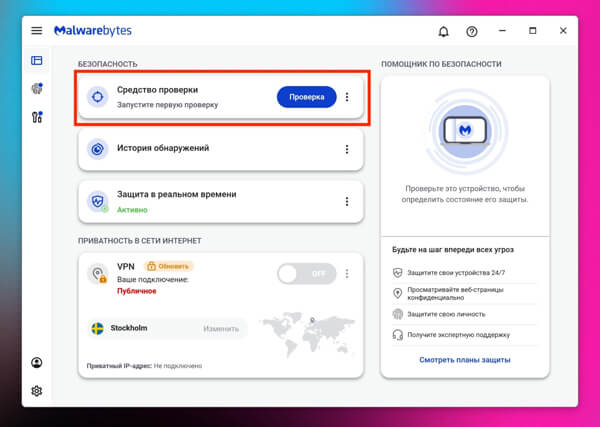600x427 pixels.
Task: Toggle the VPN OFF switch
Action: coord(307,274)
